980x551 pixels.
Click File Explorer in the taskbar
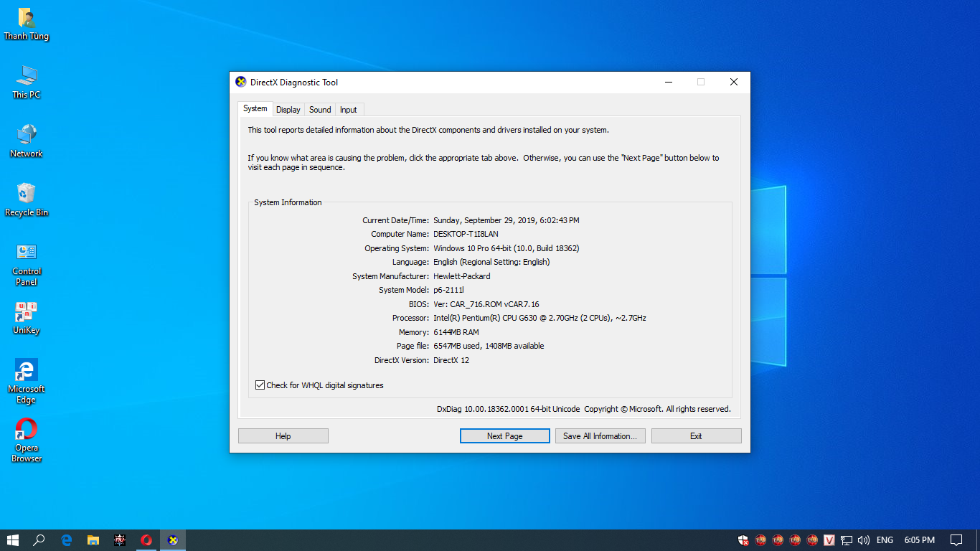click(x=93, y=540)
